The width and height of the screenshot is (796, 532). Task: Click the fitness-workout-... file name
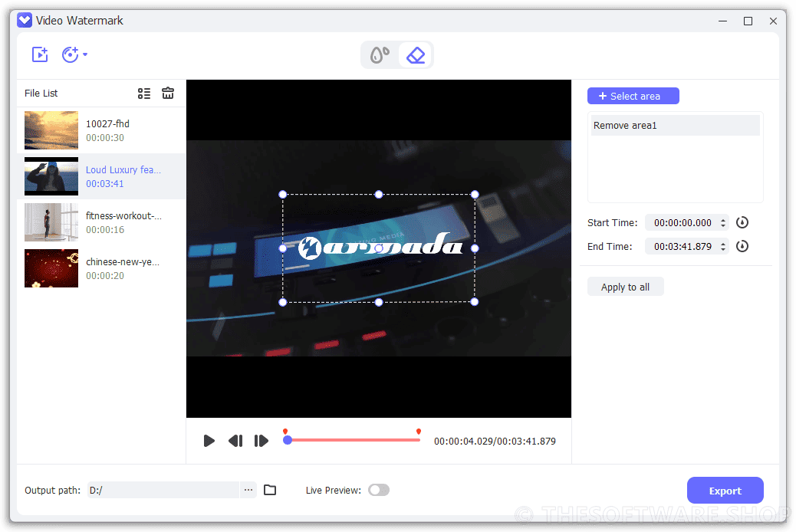click(124, 215)
